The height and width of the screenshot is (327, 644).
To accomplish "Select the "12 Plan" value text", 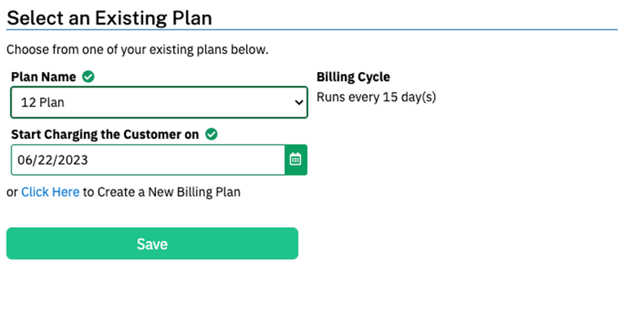I will (x=42, y=103).
